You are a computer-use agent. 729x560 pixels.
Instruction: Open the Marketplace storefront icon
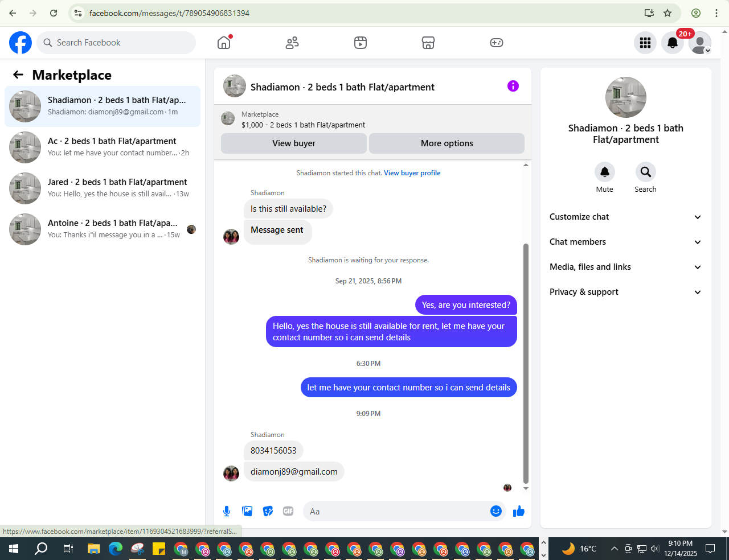(428, 43)
